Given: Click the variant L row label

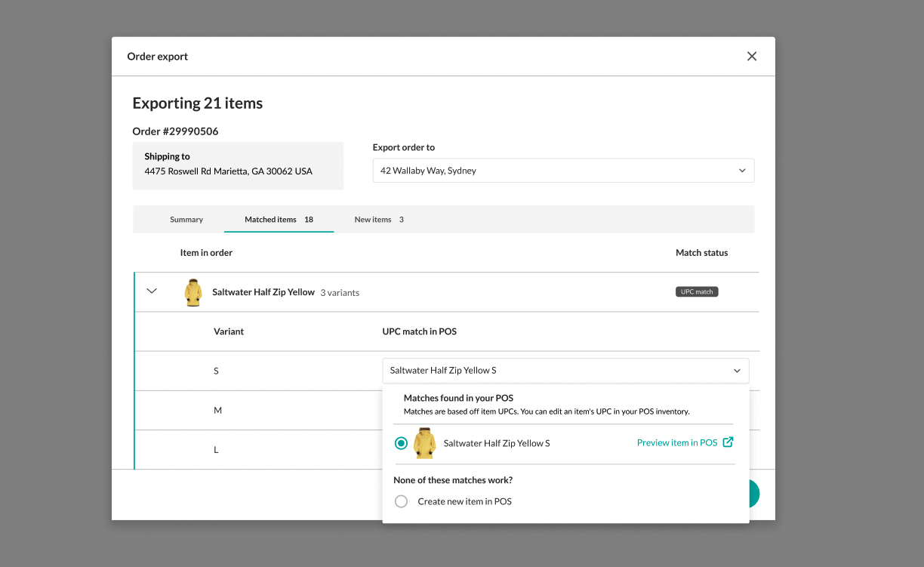Looking at the screenshot, I should (216, 450).
